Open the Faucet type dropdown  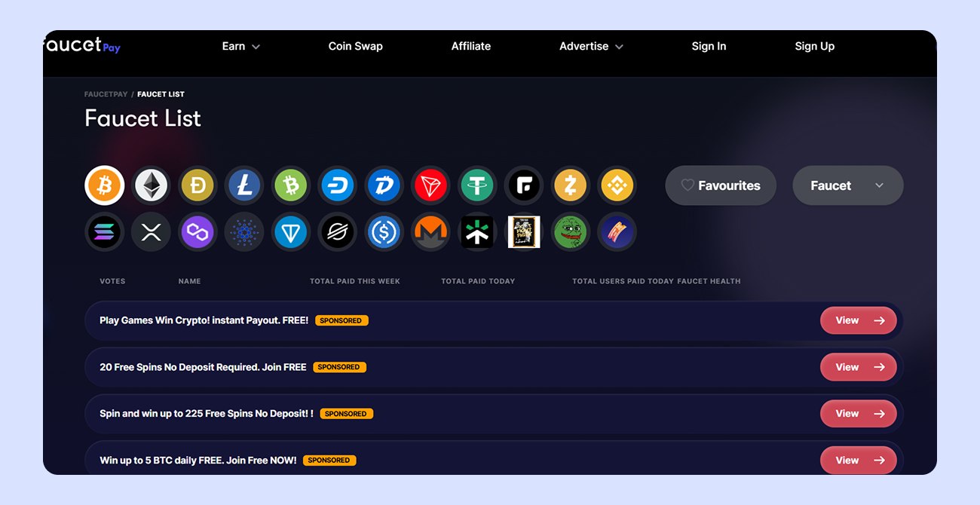click(x=848, y=185)
